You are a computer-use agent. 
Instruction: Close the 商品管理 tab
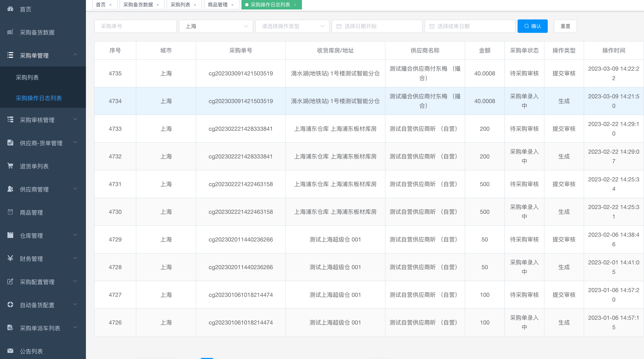[232, 5]
